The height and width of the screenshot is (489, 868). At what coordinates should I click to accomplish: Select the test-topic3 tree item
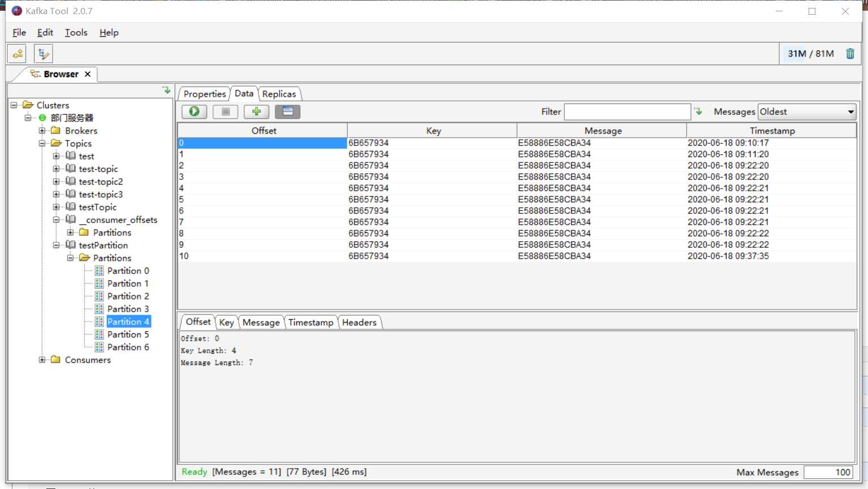(101, 194)
